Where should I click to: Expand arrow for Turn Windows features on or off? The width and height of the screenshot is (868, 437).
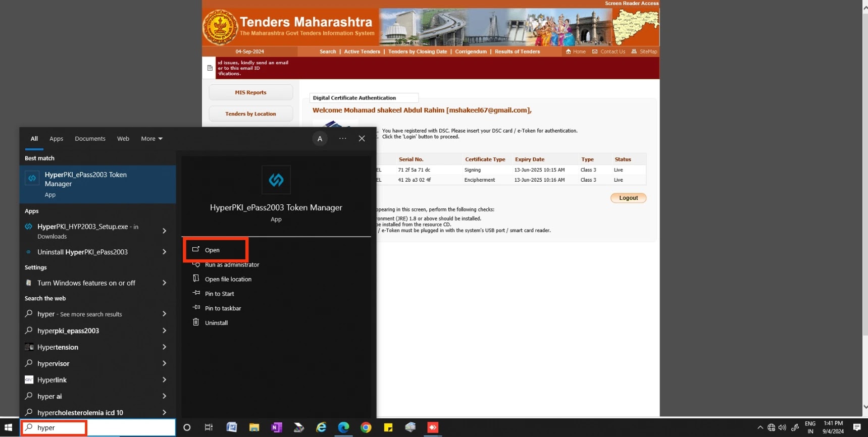click(x=164, y=283)
